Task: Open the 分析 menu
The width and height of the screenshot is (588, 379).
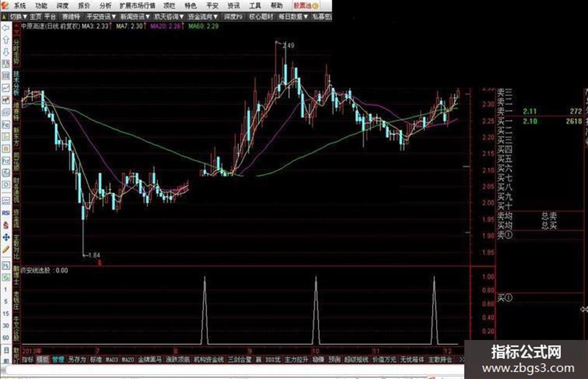Action: coord(105,6)
